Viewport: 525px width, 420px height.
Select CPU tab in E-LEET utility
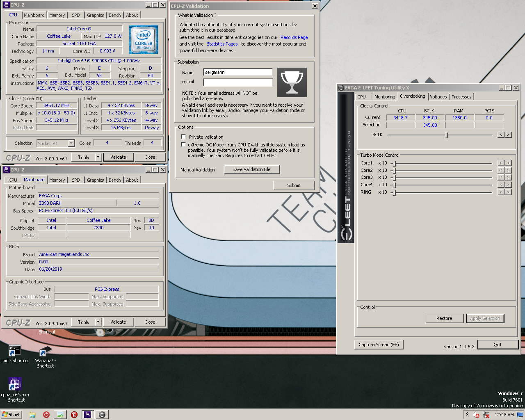pos(361,97)
